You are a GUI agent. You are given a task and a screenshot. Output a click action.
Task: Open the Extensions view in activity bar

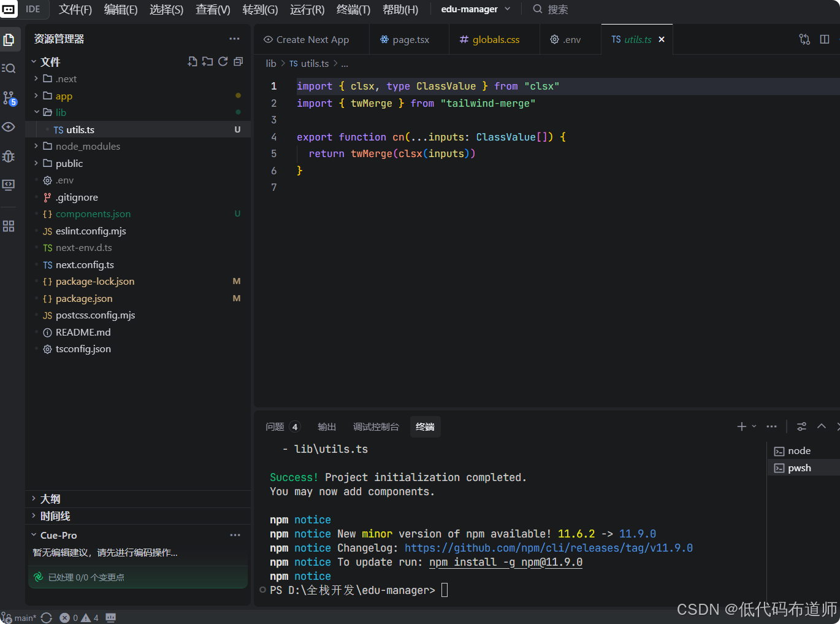tap(9, 226)
